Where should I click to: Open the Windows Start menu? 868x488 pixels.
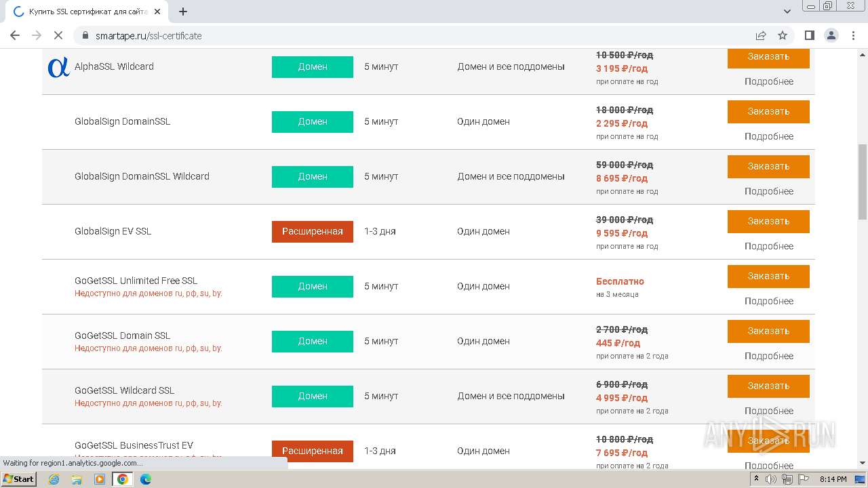(18, 479)
